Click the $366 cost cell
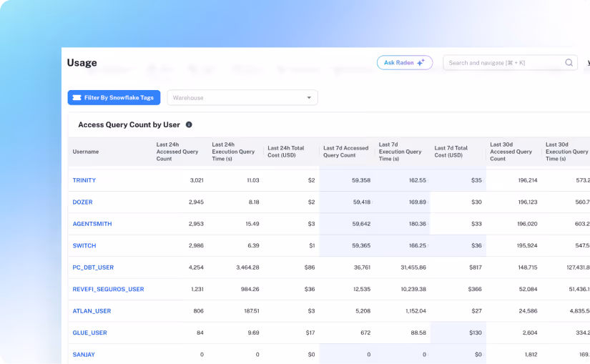The height and width of the screenshot is (364, 590). click(x=475, y=290)
